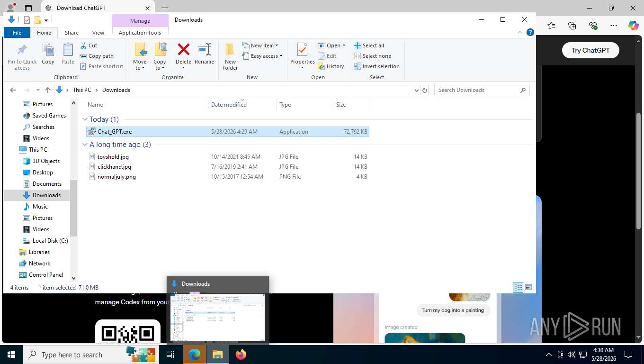Open the Move to dropdown
This screenshot has width=644, height=364.
point(140,64)
